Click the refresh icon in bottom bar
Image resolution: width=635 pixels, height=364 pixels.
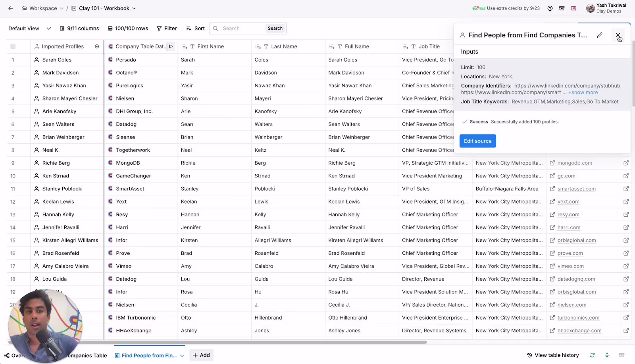click(x=592, y=355)
